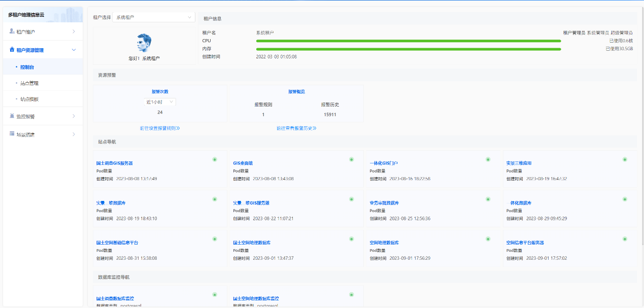Click the green status dot on 一体化GIS门户 card
Viewport: 644px width, 308px height.
coord(488,159)
